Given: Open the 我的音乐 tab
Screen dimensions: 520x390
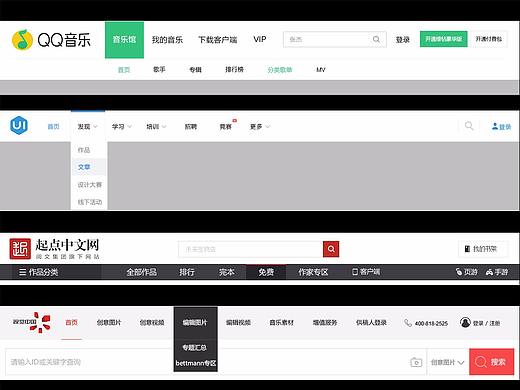Looking at the screenshot, I should (167, 40).
